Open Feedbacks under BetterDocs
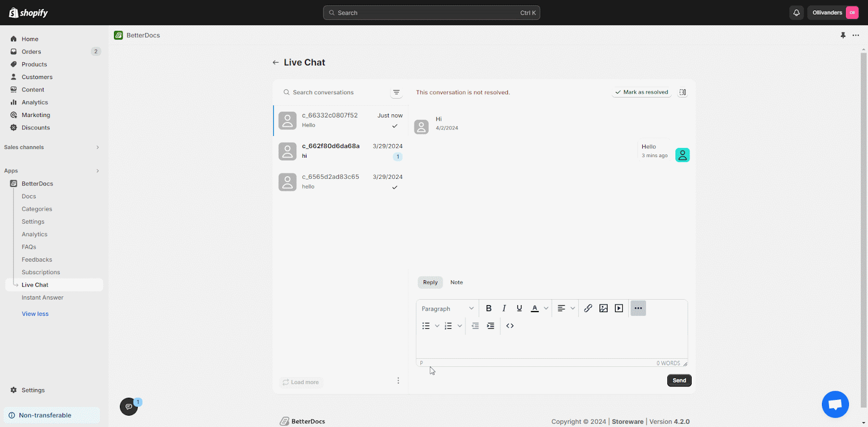The width and height of the screenshot is (868, 427). [37, 260]
